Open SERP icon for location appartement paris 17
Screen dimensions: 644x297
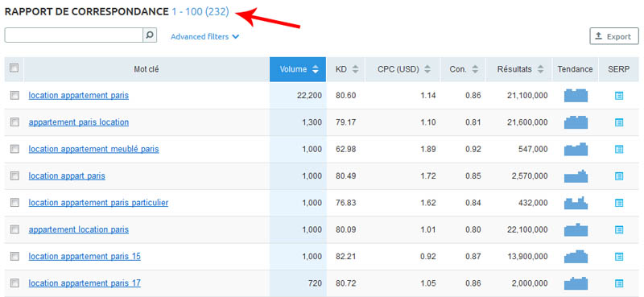click(x=619, y=283)
